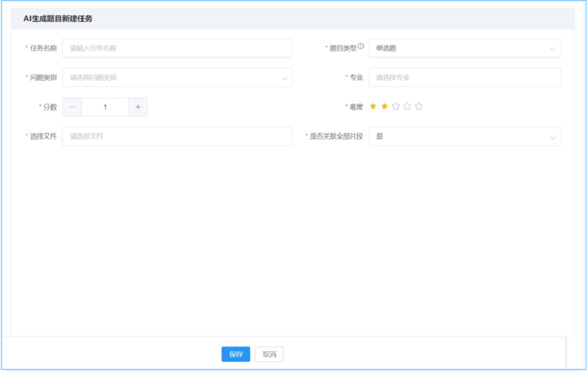
Task: Click the minus icon to decrease 分数
Action: [72, 107]
